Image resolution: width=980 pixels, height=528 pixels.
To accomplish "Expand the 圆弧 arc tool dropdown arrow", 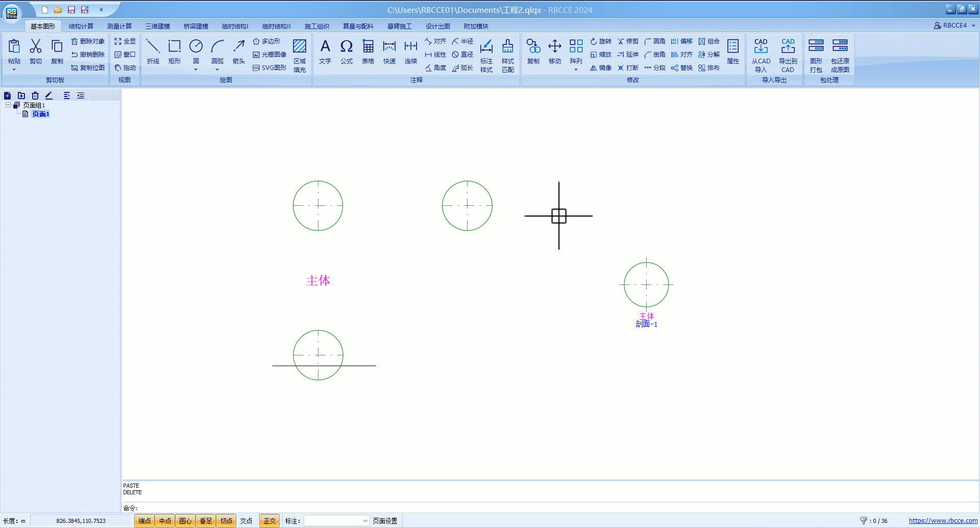I will pos(217,69).
